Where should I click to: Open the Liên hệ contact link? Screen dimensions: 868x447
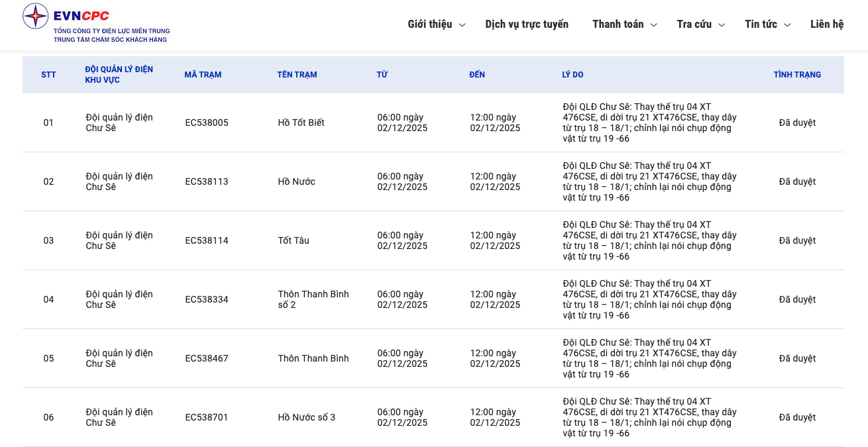826,25
